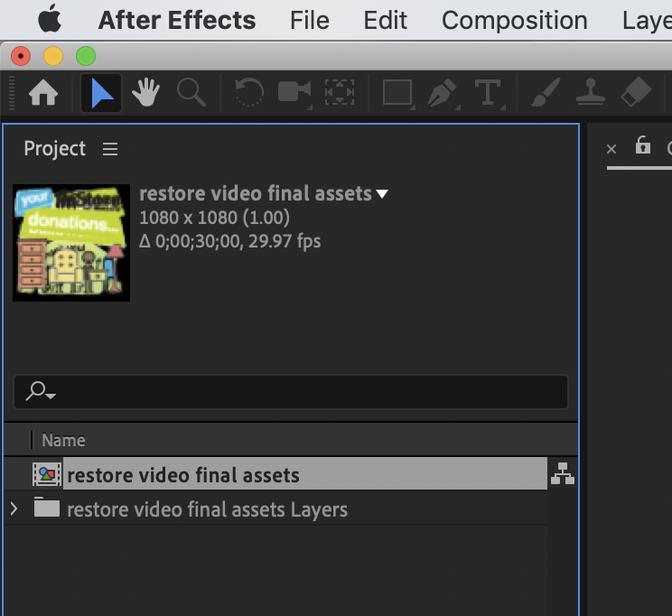Open the Apple menu
Viewport: 672px width, 616px height.
tap(50, 19)
